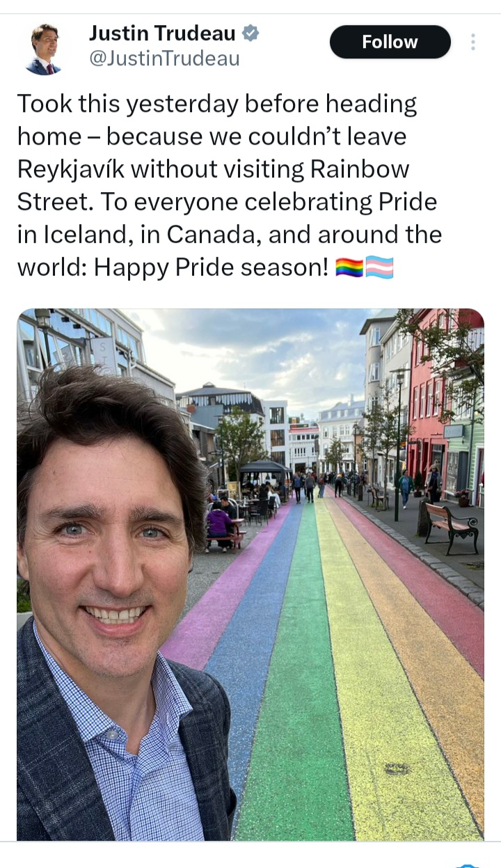The height and width of the screenshot is (868, 501).
Task: Open the three-dot more options menu
Action: coord(473,42)
